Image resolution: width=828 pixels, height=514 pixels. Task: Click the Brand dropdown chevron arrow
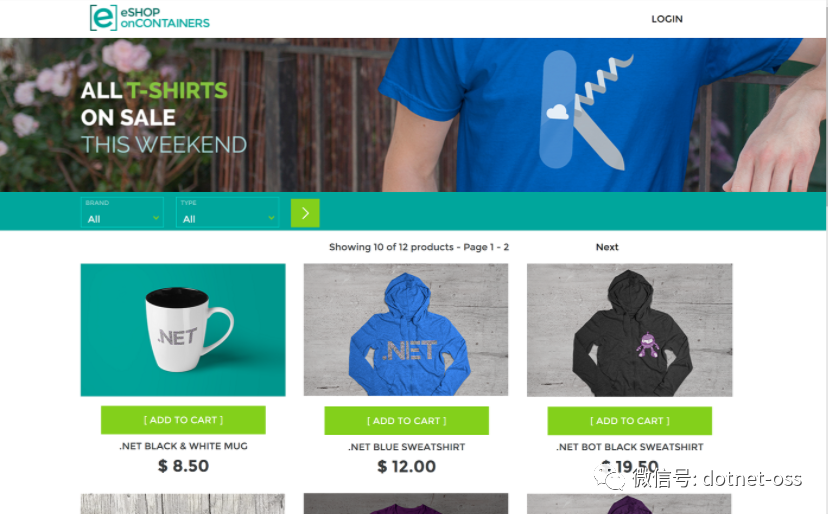[156, 218]
